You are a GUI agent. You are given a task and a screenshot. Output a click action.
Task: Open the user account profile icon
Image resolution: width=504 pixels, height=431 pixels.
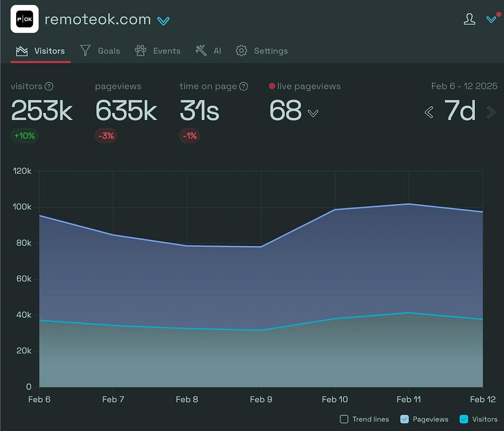[469, 19]
